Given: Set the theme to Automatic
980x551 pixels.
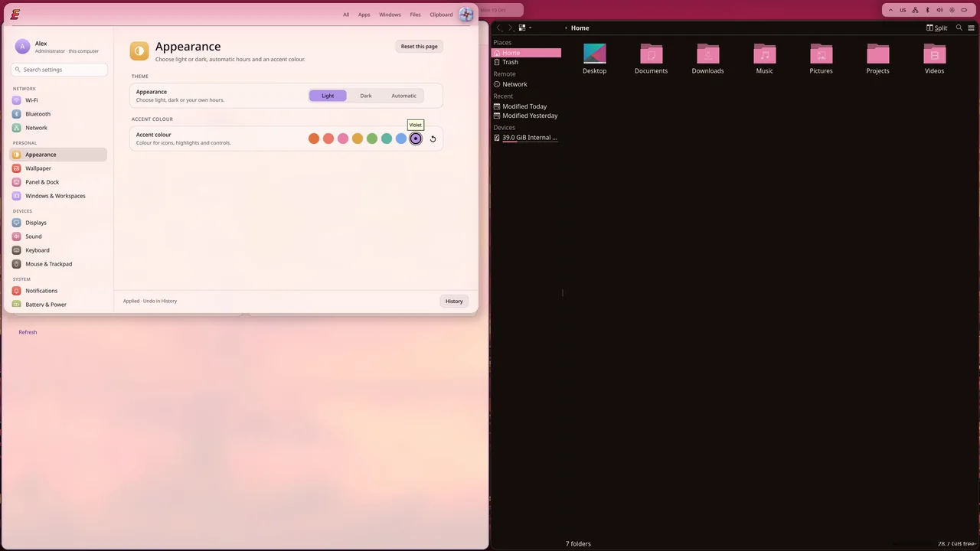Looking at the screenshot, I should pos(404,96).
